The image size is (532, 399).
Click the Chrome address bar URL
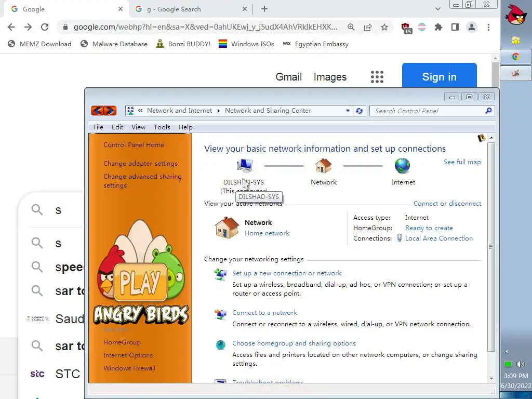205,27
